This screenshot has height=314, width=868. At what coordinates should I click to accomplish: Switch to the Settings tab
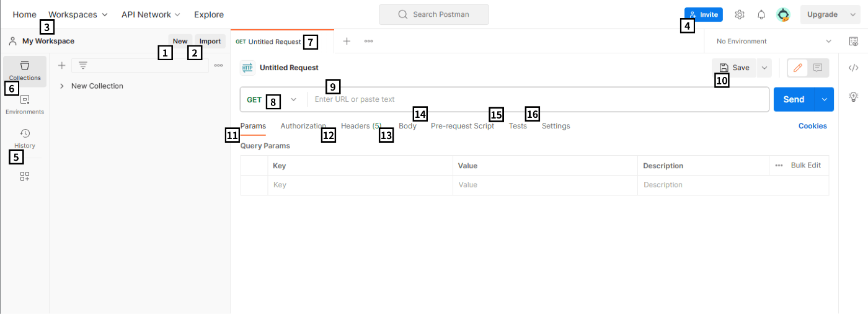(x=556, y=126)
